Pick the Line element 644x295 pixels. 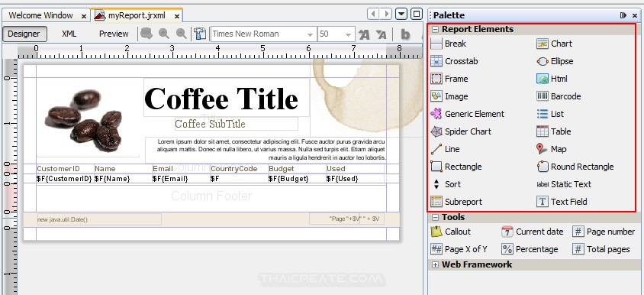(445, 149)
